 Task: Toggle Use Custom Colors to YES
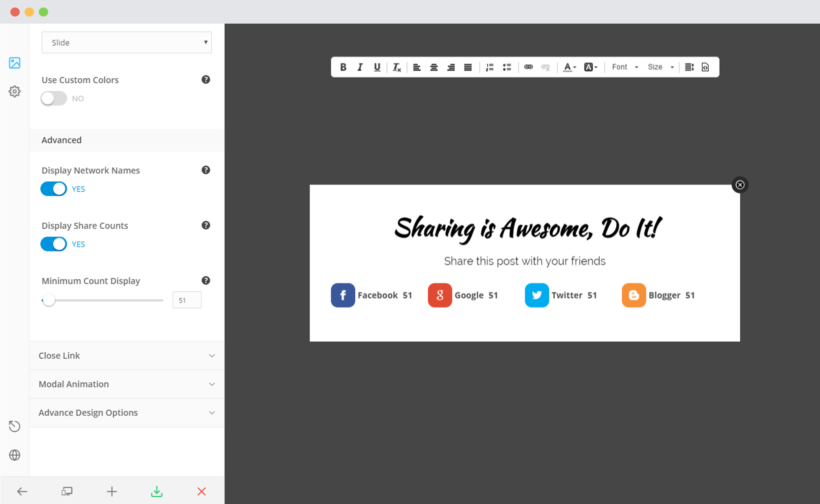click(53, 98)
